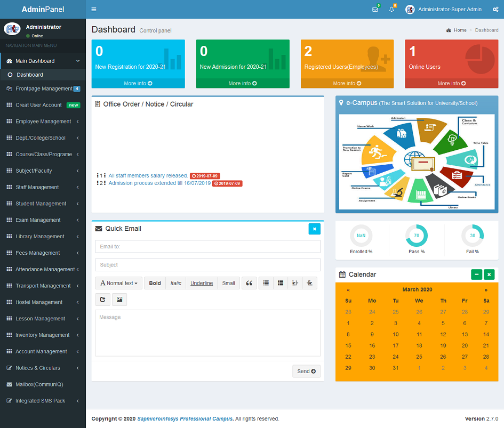
Task: Collapse the Calendar widget with the minus button
Action: [x=476, y=274]
